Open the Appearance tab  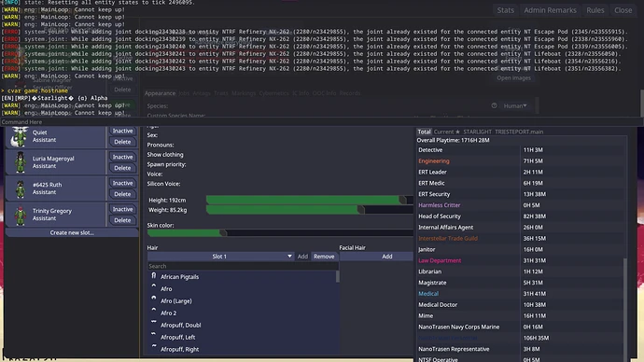pyautogui.click(x=160, y=93)
